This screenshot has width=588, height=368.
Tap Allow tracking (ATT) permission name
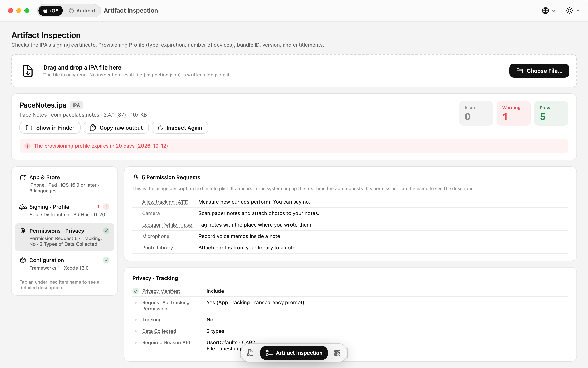(165, 202)
